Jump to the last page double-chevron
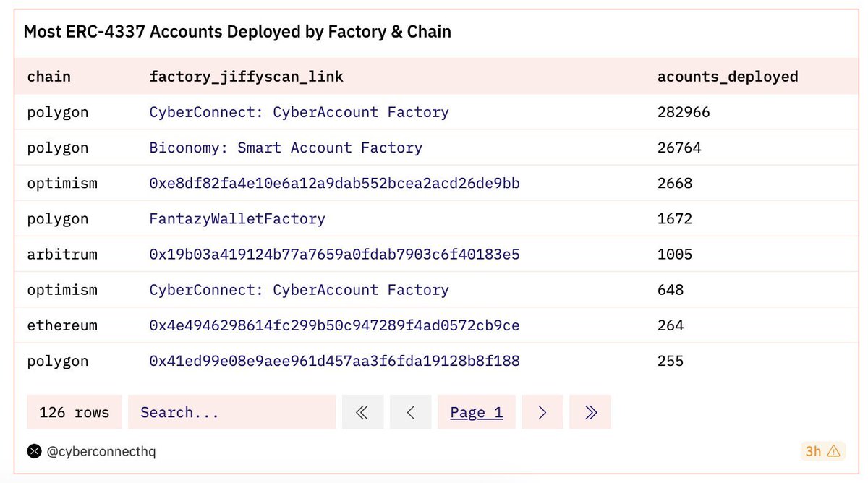The height and width of the screenshot is (483, 868). [x=590, y=412]
